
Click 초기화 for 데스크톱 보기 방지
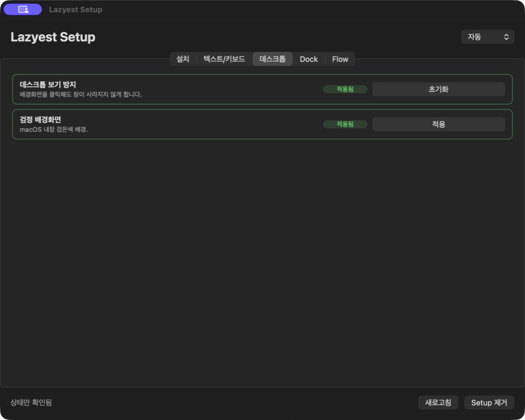[x=438, y=89]
